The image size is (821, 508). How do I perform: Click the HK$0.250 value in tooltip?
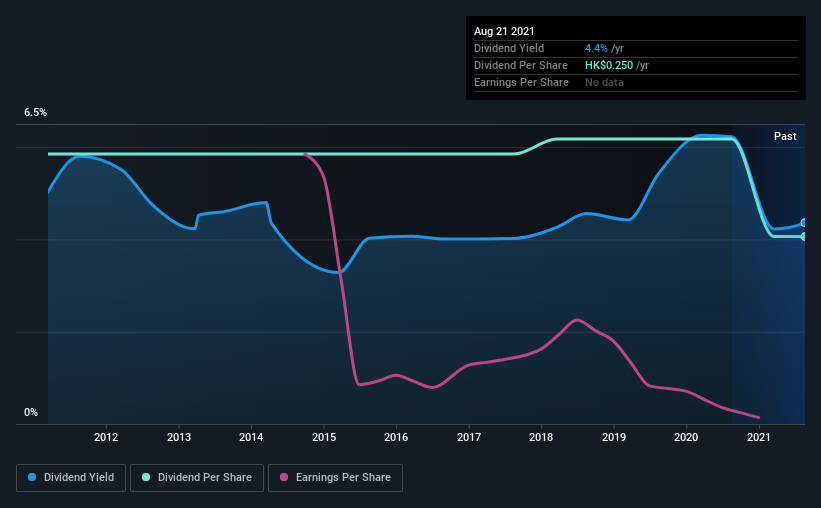[609, 65]
